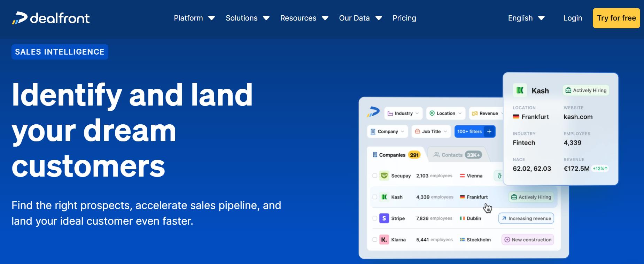Image resolution: width=644 pixels, height=264 pixels.
Task: Click the Increasing revenue tag on Stripe
Action: (526, 218)
